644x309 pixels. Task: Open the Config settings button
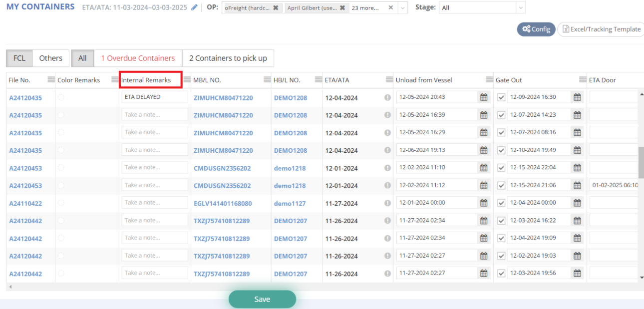coord(536,29)
